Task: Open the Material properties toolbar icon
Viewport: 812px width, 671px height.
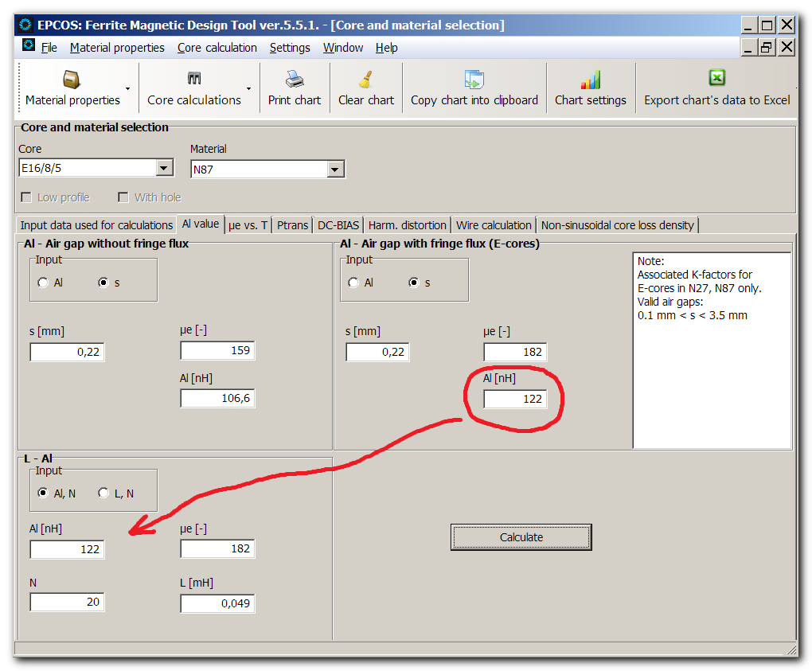Action: coord(72,80)
